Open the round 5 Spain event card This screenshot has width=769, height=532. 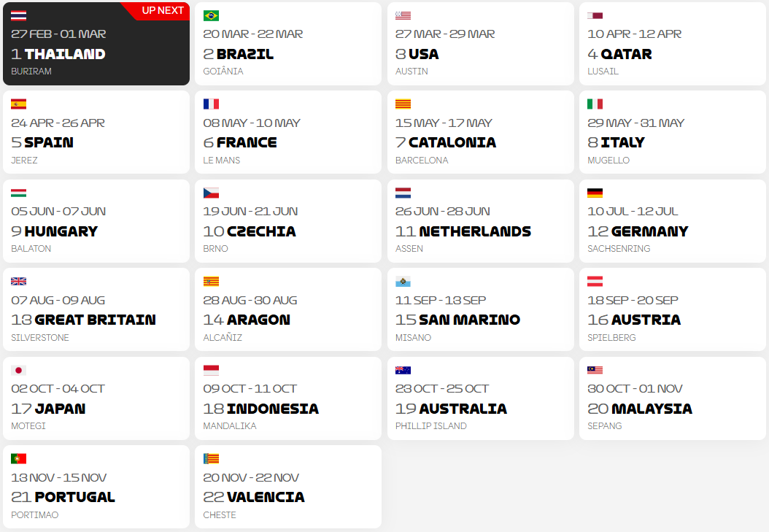pyautogui.click(x=96, y=132)
